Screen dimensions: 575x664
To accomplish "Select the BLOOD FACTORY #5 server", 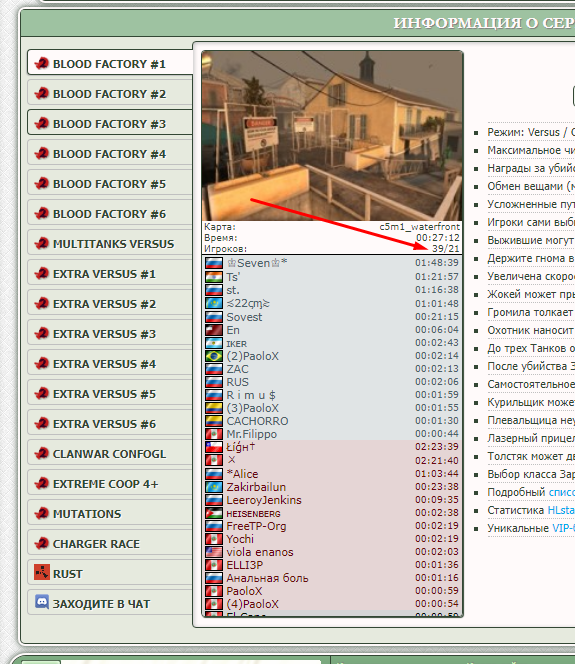I will 111,183.
